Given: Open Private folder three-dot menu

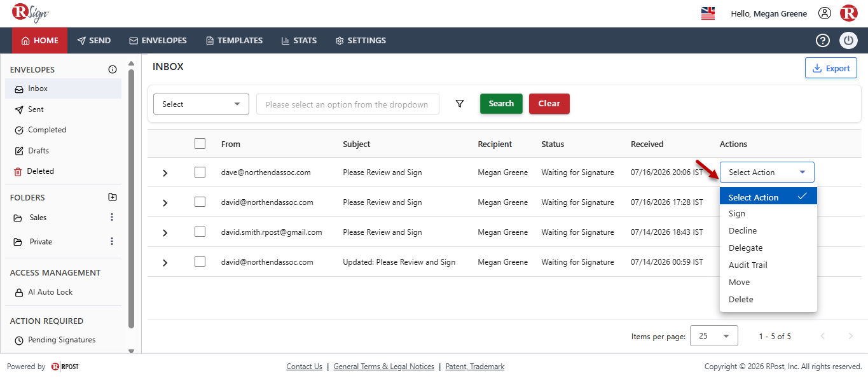Looking at the screenshot, I should click(112, 242).
